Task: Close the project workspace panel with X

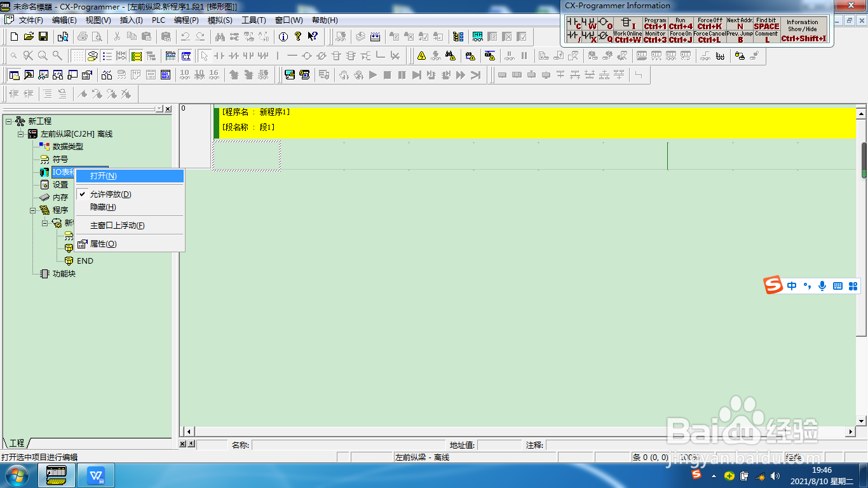Action: pos(168,109)
